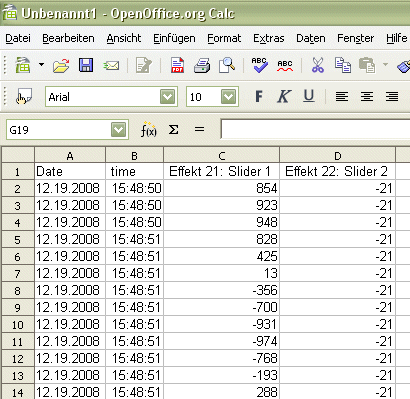
Task: Cut selection with scissors icon
Action: (x=318, y=65)
